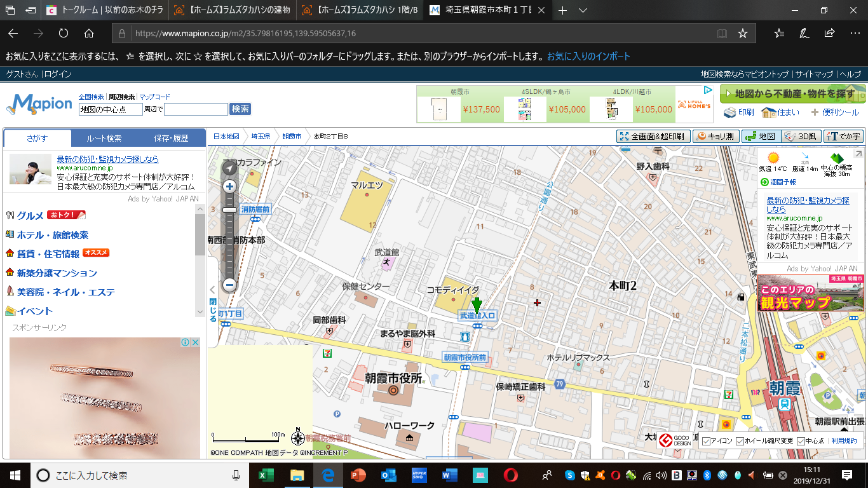The image size is (868, 488).
Task: Open the 印刷 print tool
Action: pos(739,112)
